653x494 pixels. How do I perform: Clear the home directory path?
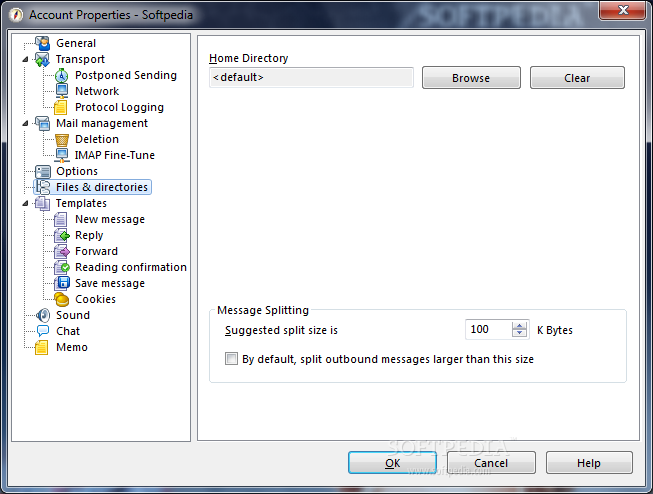tap(577, 77)
